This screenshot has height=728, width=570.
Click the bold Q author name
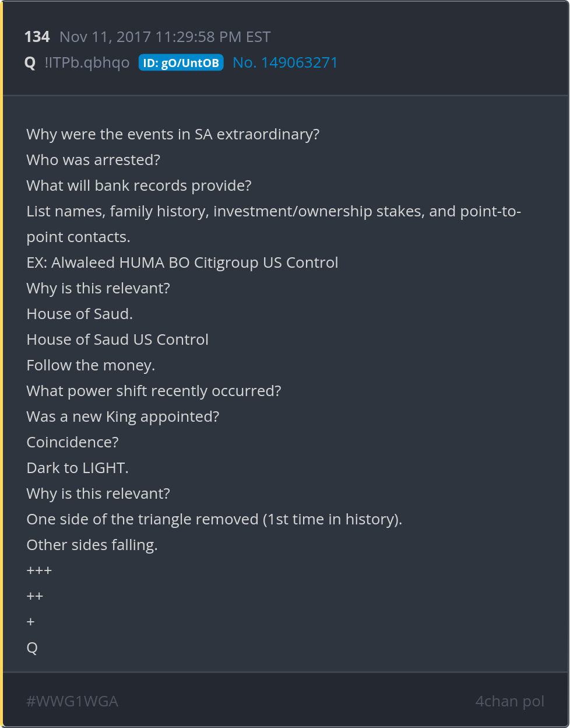pos(30,62)
